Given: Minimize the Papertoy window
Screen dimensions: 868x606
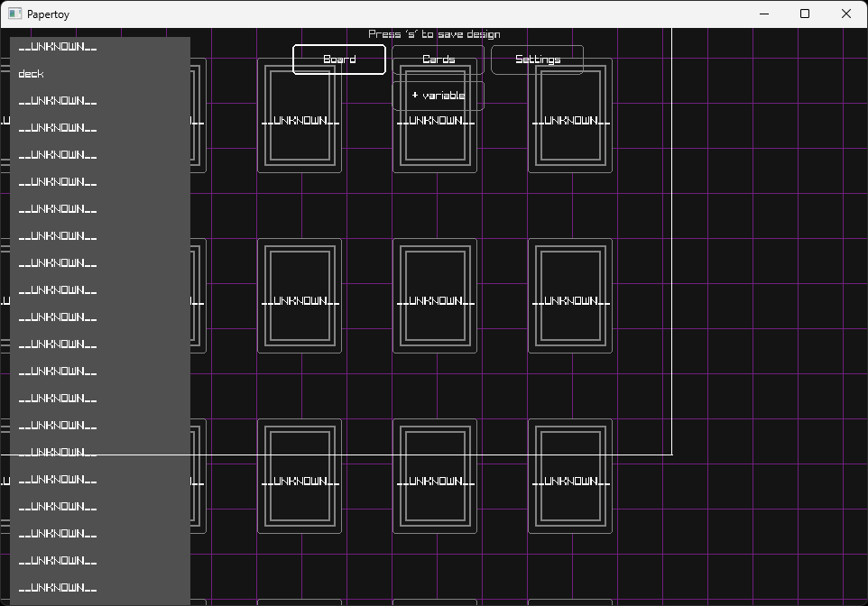Looking at the screenshot, I should 764,14.
